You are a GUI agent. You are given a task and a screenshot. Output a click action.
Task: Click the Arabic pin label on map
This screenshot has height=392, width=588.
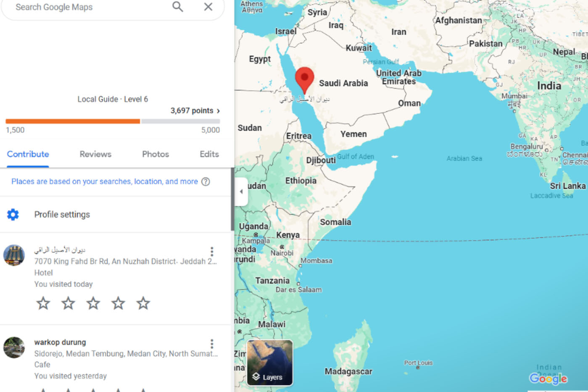click(x=305, y=99)
